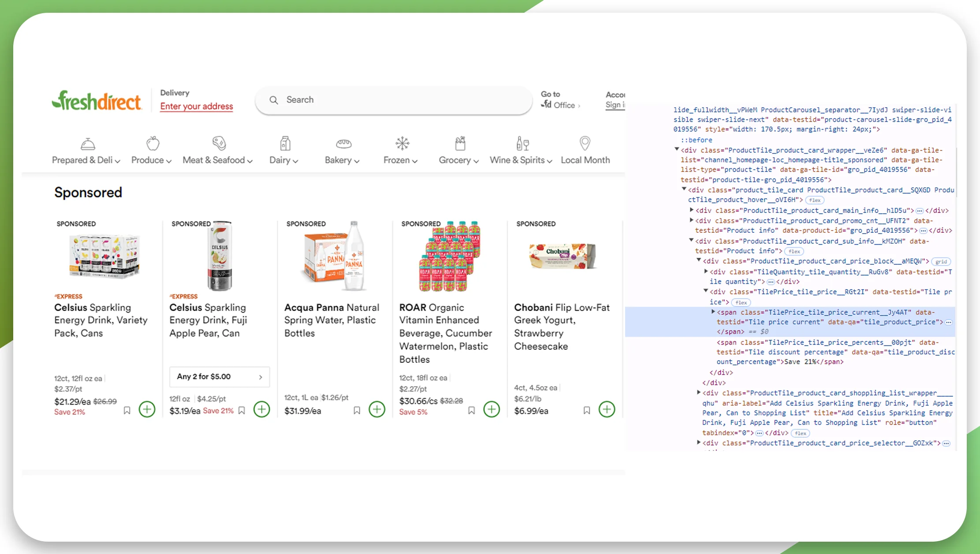Expand the Produce menu
The width and height of the screenshot is (980, 554).
[151, 160]
